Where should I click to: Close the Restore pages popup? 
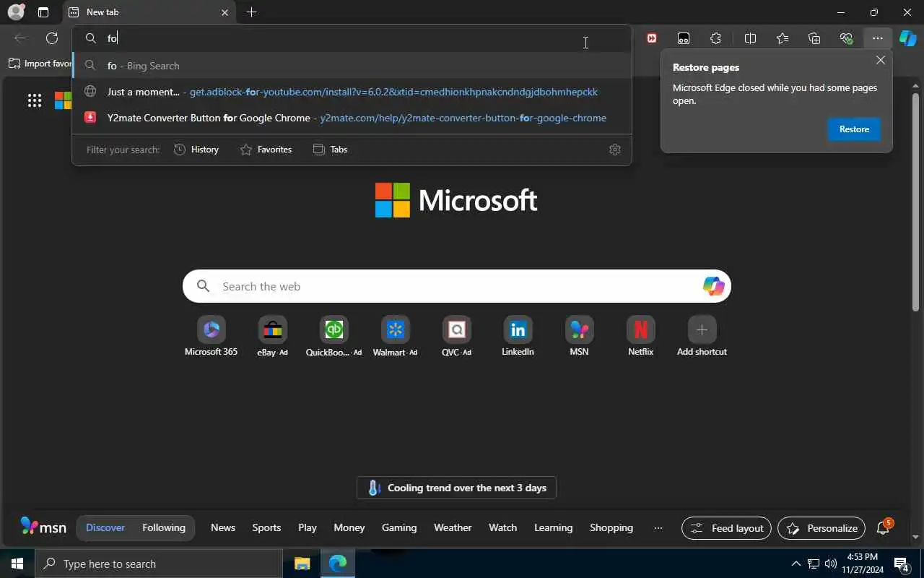pos(881,61)
